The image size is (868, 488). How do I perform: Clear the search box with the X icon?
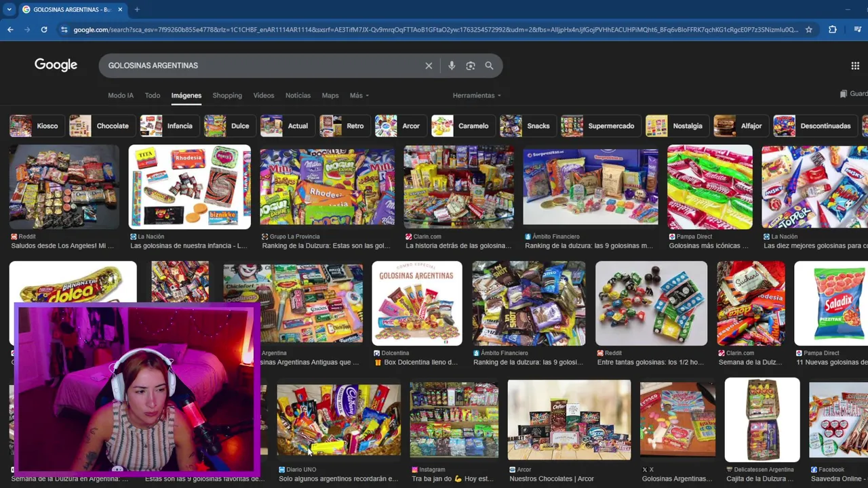[429, 66]
